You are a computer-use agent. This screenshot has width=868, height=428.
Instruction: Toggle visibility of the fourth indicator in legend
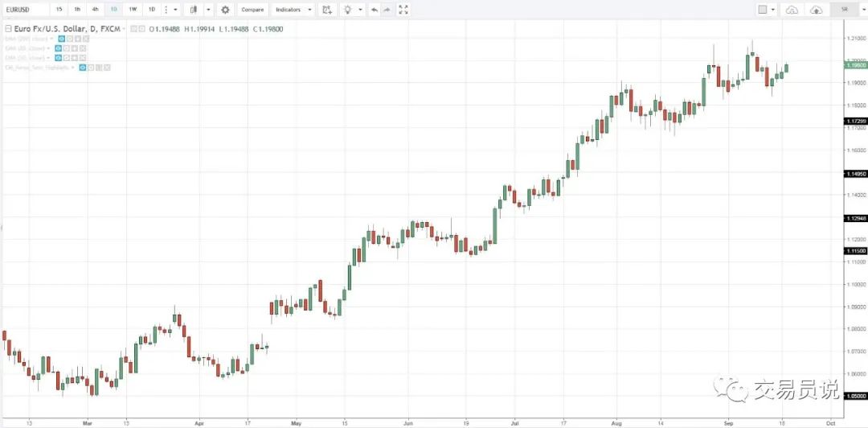coord(84,68)
